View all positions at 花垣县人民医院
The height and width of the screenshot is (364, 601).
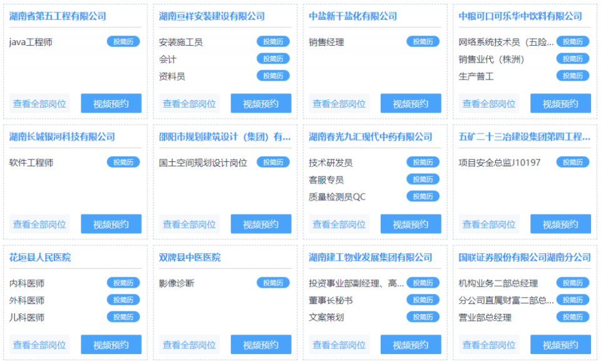click(39, 345)
